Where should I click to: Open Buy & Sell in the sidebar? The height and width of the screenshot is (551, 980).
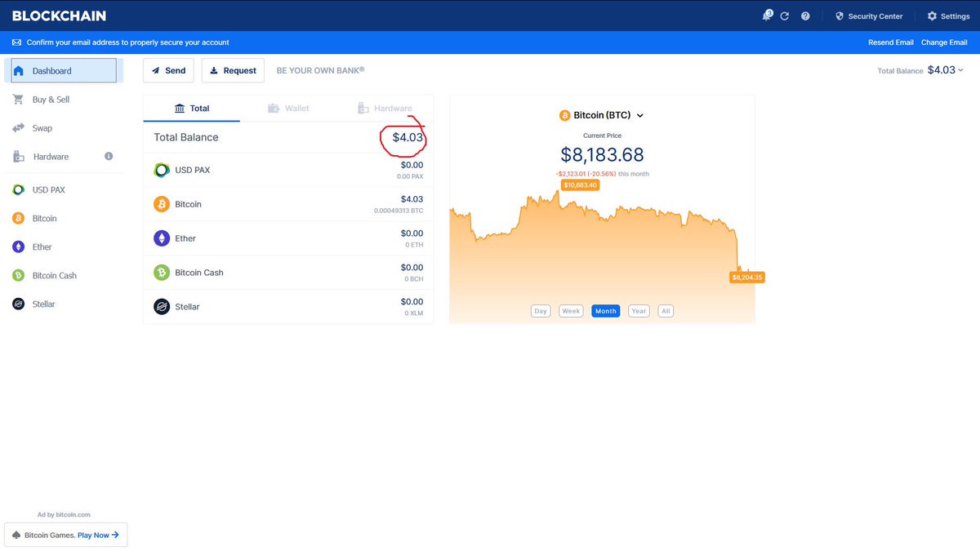(x=51, y=100)
